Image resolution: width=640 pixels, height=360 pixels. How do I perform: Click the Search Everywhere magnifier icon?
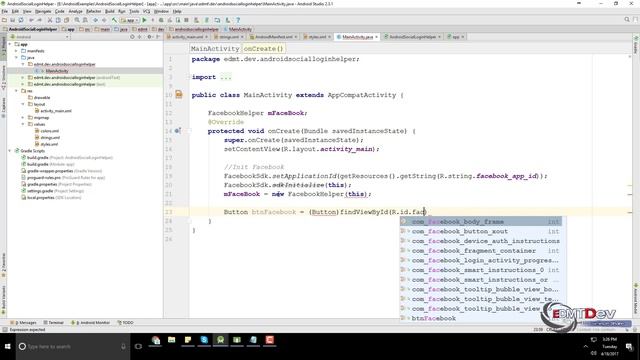point(627,20)
